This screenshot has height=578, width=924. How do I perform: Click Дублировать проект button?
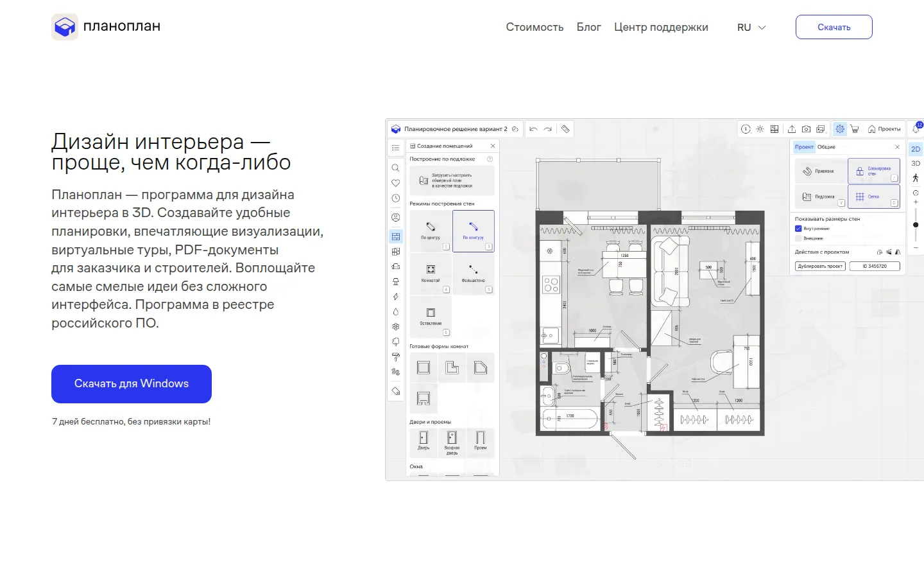click(821, 266)
